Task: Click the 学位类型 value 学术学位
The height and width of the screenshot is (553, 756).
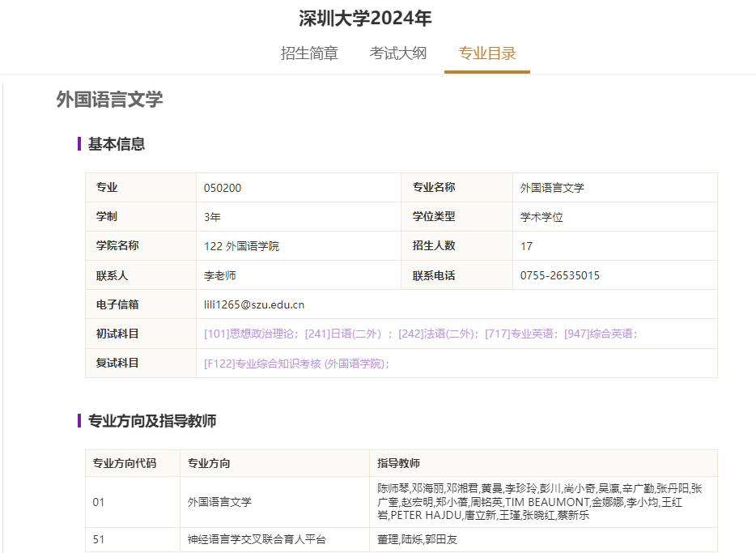Action: pyautogui.click(x=542, y=217)
